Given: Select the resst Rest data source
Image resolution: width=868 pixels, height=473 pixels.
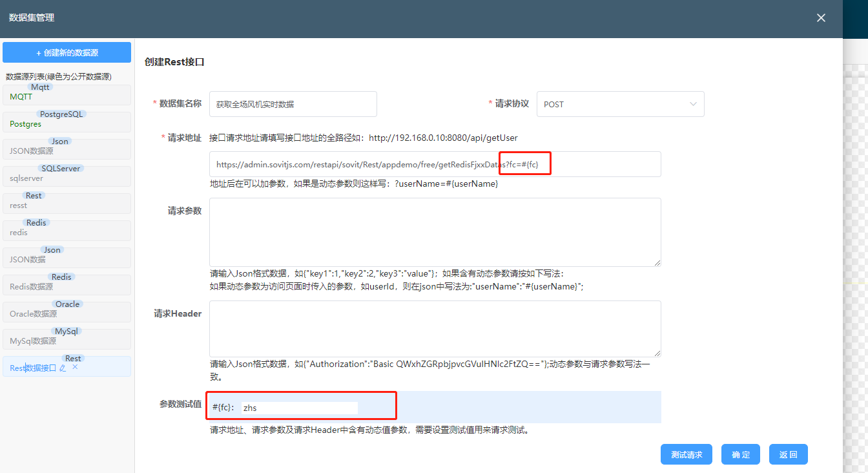Looking at the screenshot, I should [67, 205].
